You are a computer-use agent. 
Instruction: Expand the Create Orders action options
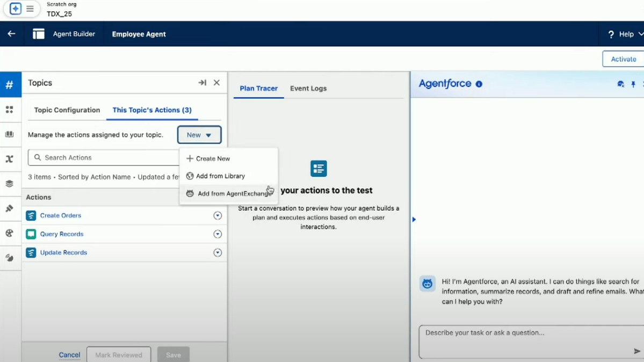pos(218,215)
